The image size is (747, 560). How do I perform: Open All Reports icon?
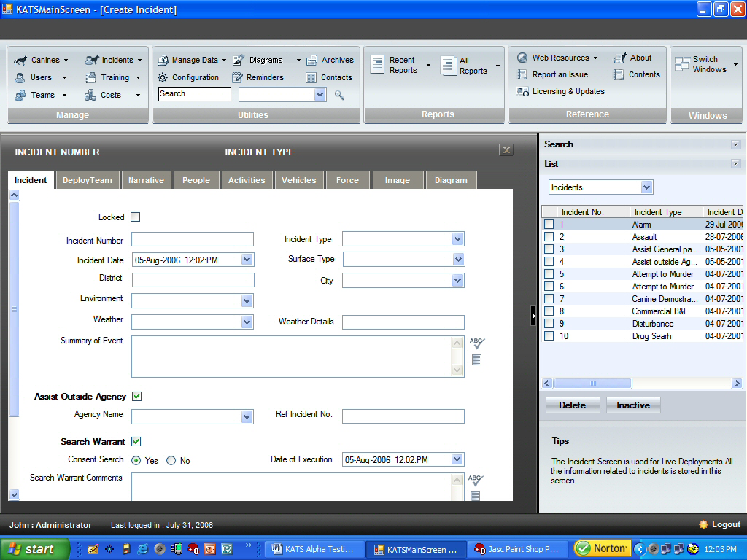[x=448, y=66]
